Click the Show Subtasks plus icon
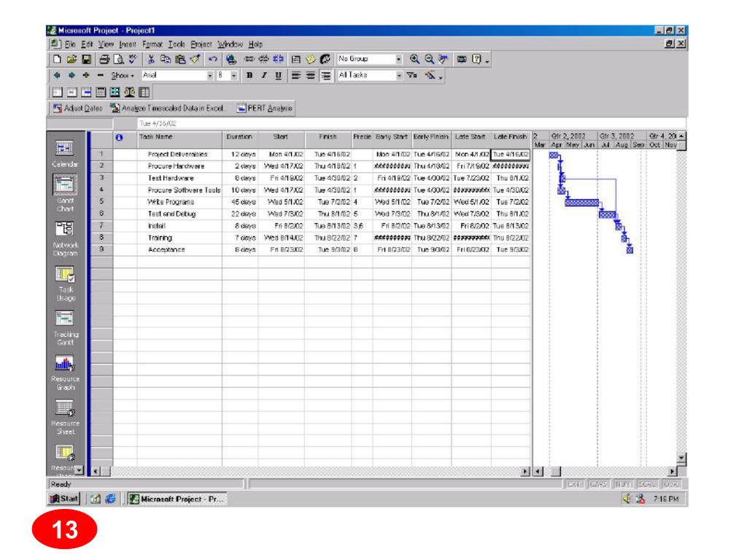Screen dimensions: 747x560 pyautogui.click(x=86, y=75)
